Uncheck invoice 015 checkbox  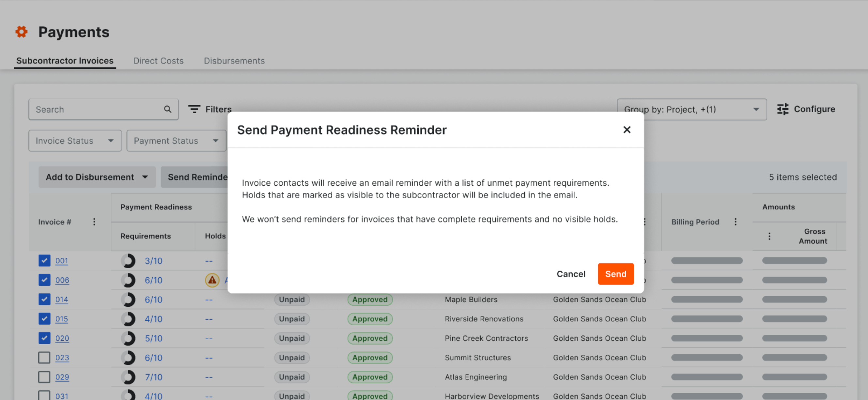(x=44, y=318)
